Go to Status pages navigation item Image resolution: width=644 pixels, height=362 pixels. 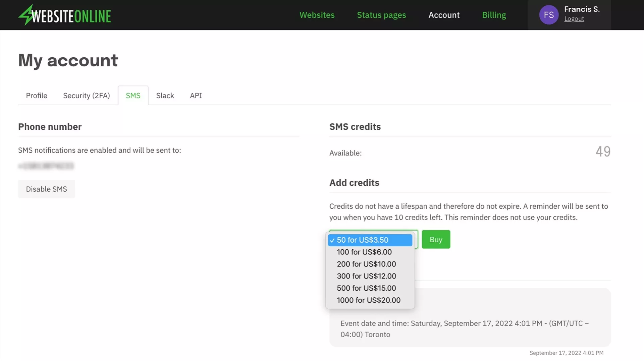point(381,15)
